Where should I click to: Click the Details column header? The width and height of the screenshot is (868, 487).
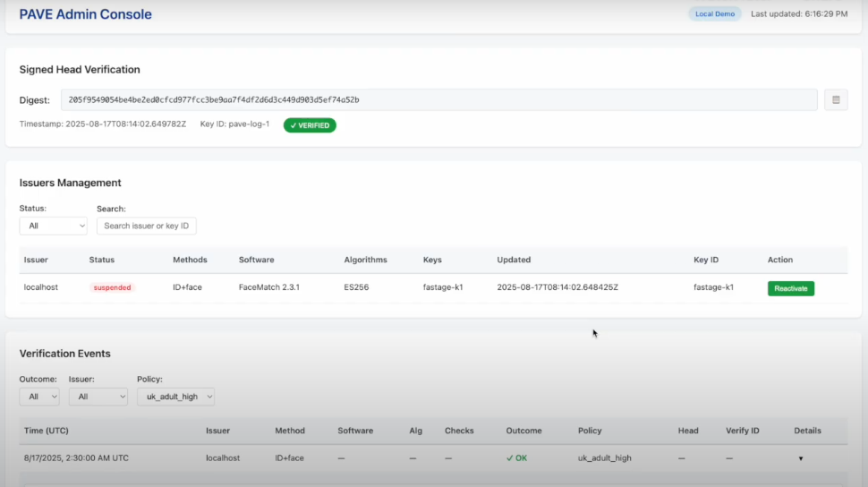coord(808,431)
